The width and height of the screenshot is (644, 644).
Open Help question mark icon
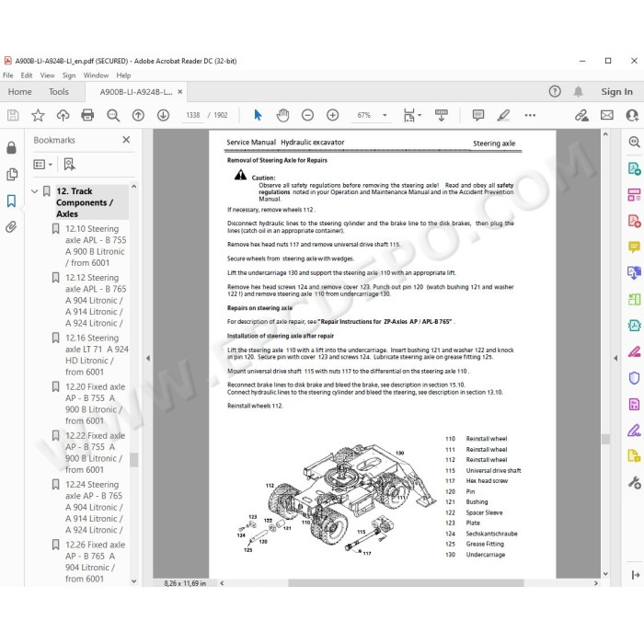[x=555, y=91]
